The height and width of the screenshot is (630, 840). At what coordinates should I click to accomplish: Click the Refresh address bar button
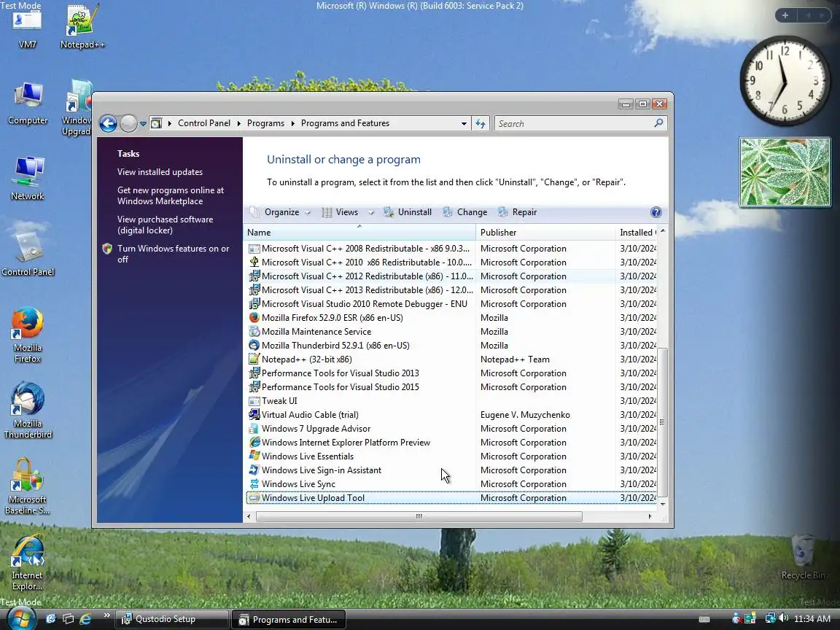[481, 124]
